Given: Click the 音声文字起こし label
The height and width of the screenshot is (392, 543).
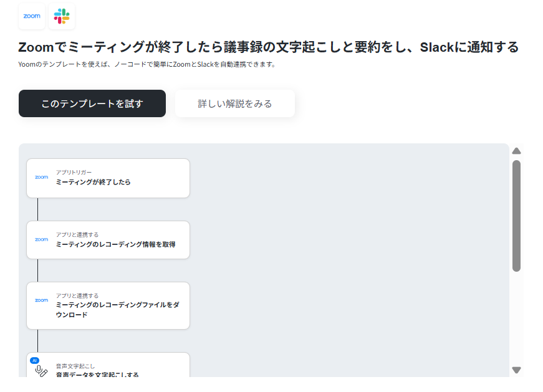Looking at the screenshot, I should [75, 366].
